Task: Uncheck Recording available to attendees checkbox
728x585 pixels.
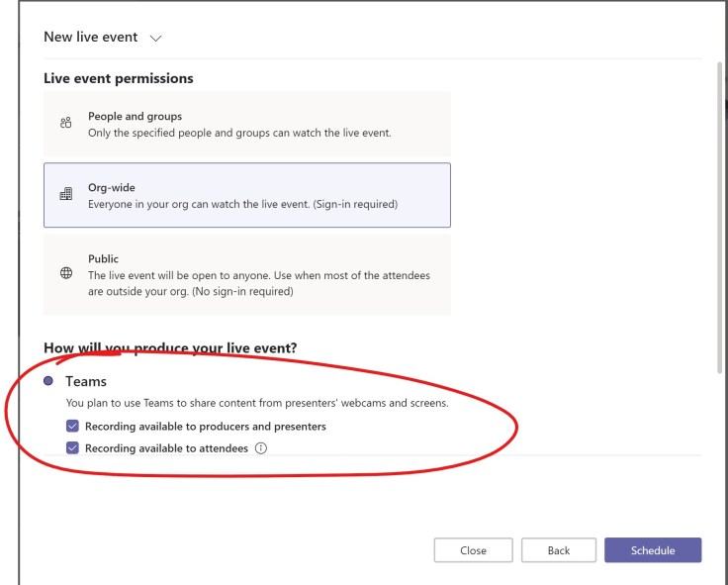Action: point(72,448)
